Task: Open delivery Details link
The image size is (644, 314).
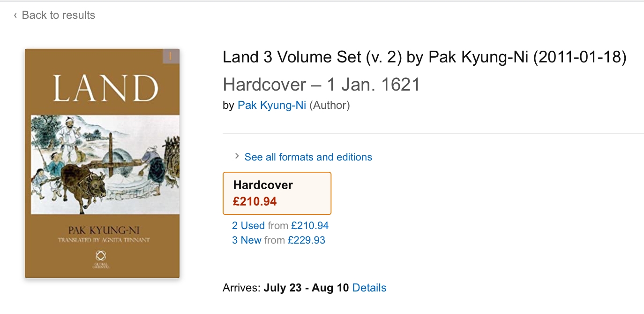Action: pos(369,288)
